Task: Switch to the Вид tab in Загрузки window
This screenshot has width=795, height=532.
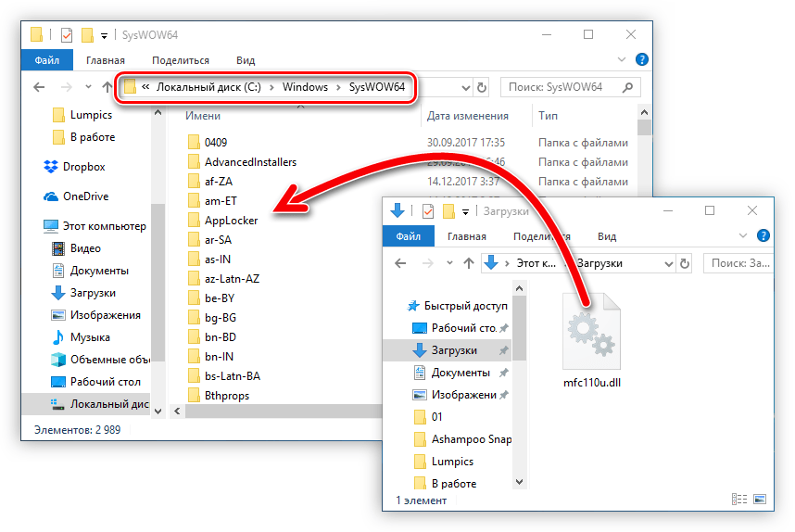Action: pyautogui.click(x=607, y=236)
